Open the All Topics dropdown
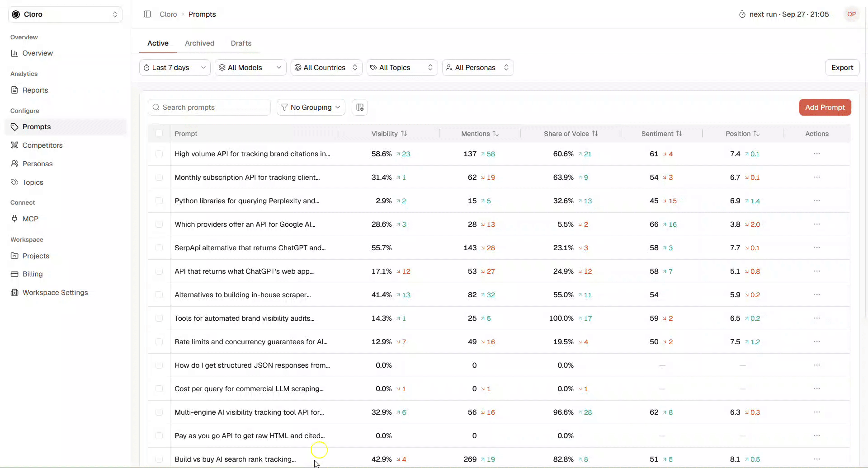 click(402, 67)
